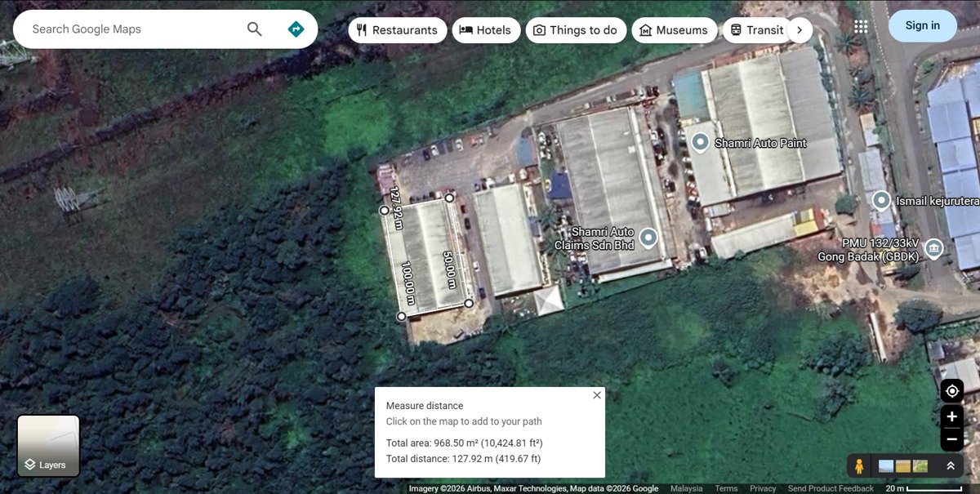
Task: Click the 100.00 m measurement label
Action: pyautogui.click(x=409, y=283)
